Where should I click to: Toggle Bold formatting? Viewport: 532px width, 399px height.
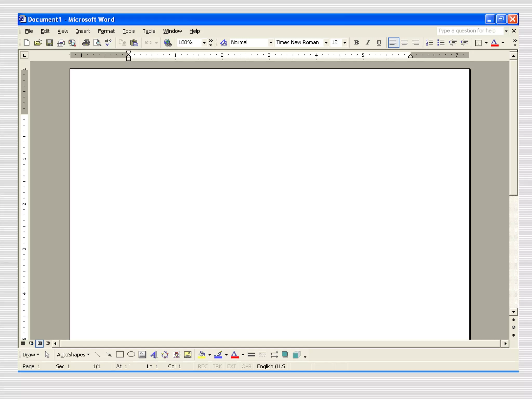pyautogui.click(x=356, y=43)
